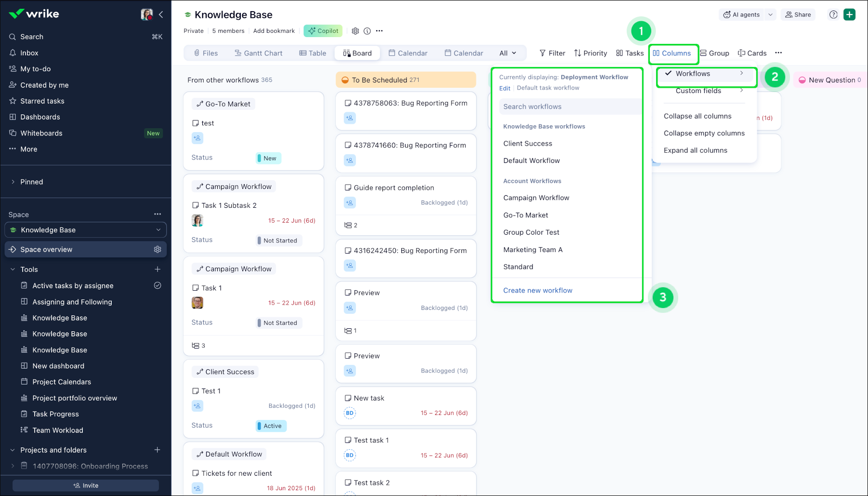868x496 pixels.
Task: Check the 'New task' checkbox
Action: 348,398
